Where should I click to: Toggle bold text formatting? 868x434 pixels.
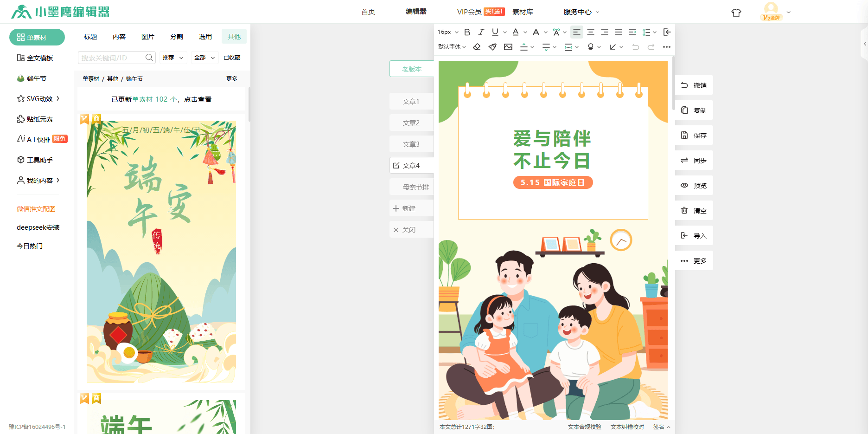(x=467, y=32)
